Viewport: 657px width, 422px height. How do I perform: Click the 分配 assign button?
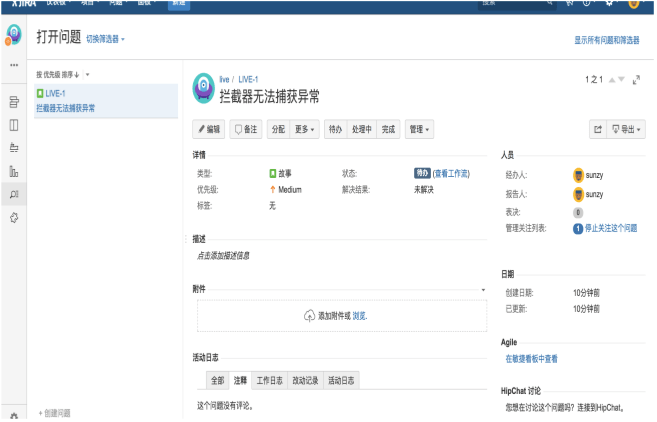click(x=279, y=129)
